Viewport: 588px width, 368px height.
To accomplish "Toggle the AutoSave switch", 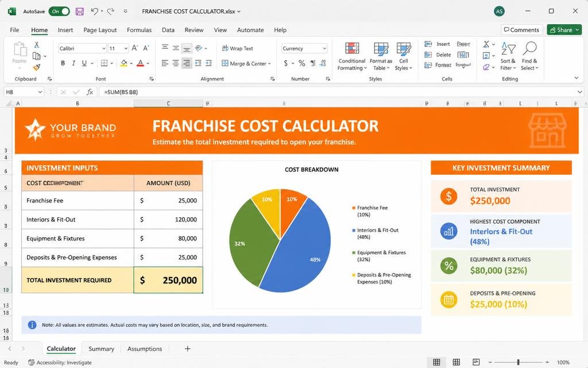I will coord(59,11).
